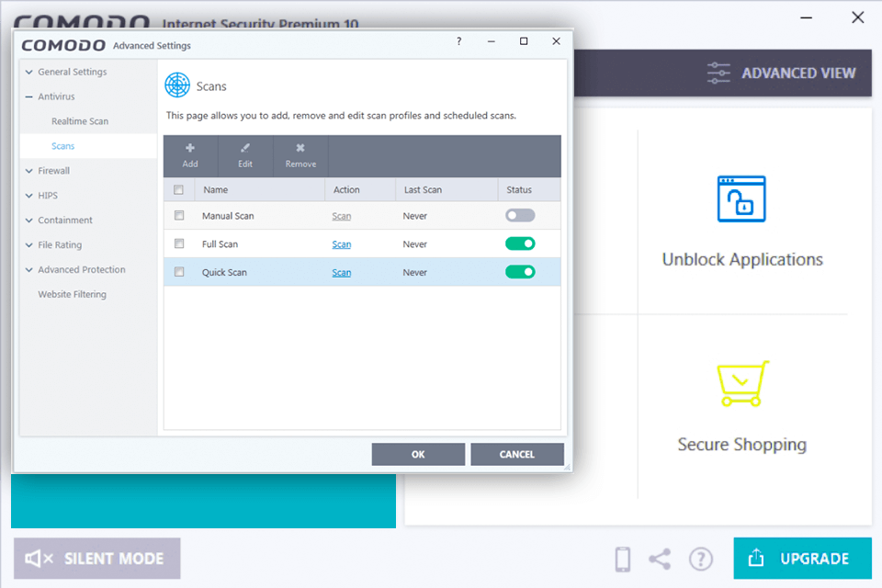The image size is (882, 588).
Task: Click the Remove scan profile icon
Action: [x=300, y=148]
